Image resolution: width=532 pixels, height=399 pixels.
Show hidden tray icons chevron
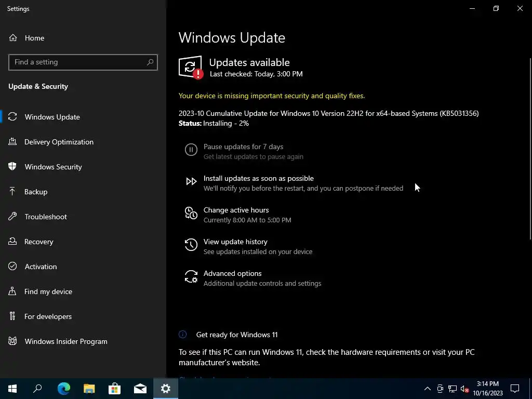point(428,389)
